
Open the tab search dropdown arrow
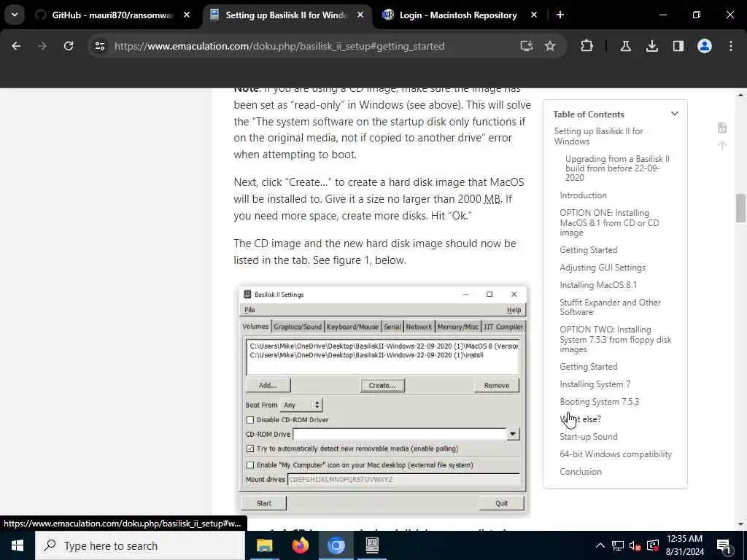click(x=15, y=15)
